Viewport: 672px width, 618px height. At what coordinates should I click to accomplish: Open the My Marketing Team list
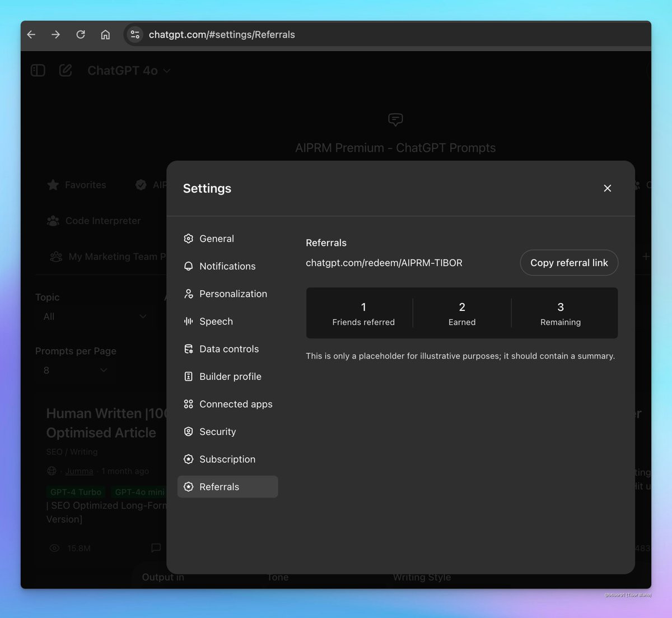pos(108,257)
